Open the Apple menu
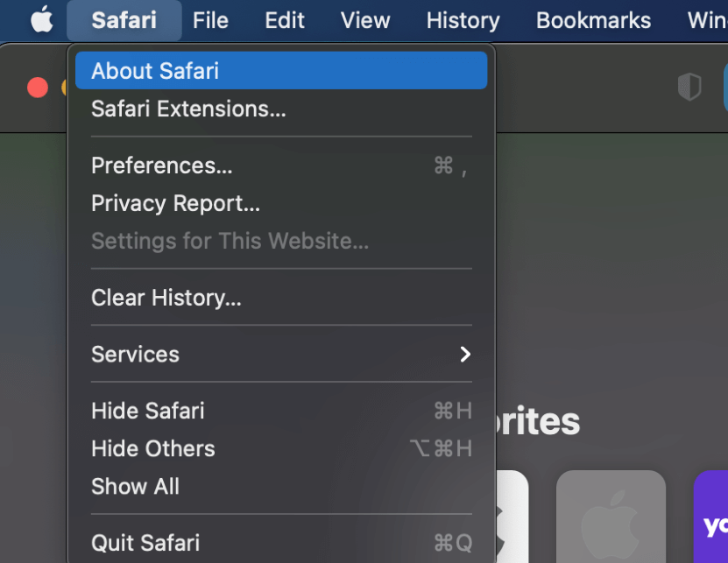This screenshot has width=728, height=563. tap(41, 19)
